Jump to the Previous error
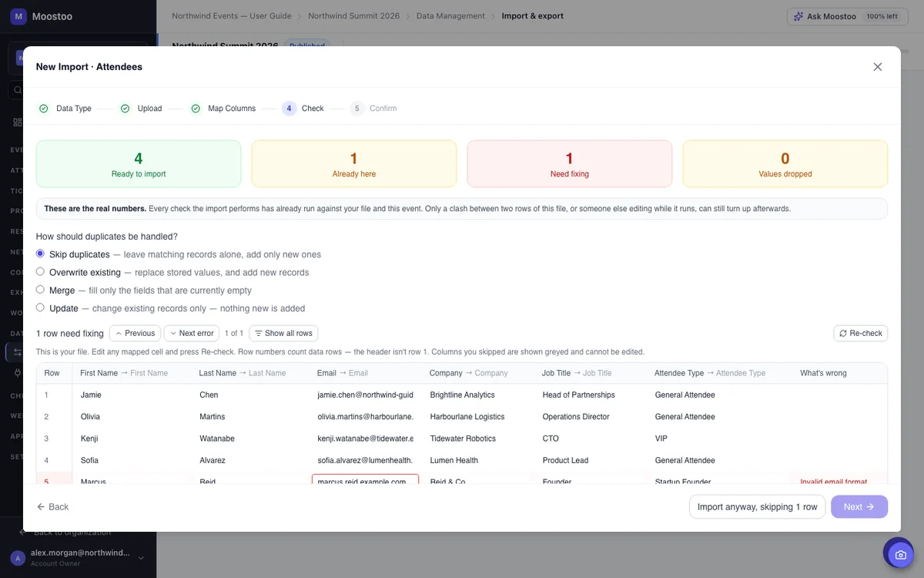This screenshot has width=924, height=578. pyautogui.click(x=135, y=334)
